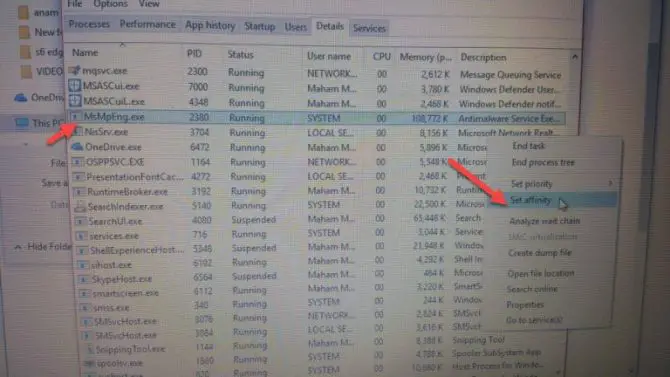670x377 pixels.
Task: Expand the Set priority submenu arrow
Action: coord(610,183)
